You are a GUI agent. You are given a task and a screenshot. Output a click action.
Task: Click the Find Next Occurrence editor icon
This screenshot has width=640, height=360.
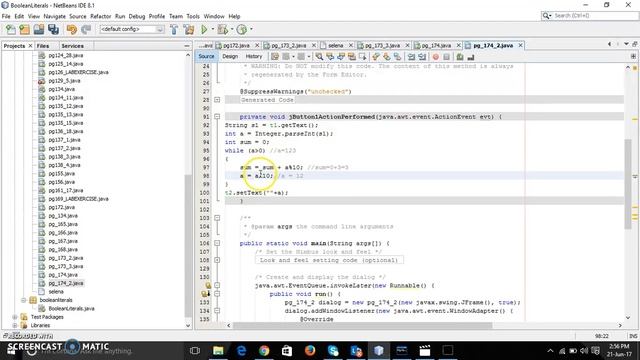[x=341, y=57]
